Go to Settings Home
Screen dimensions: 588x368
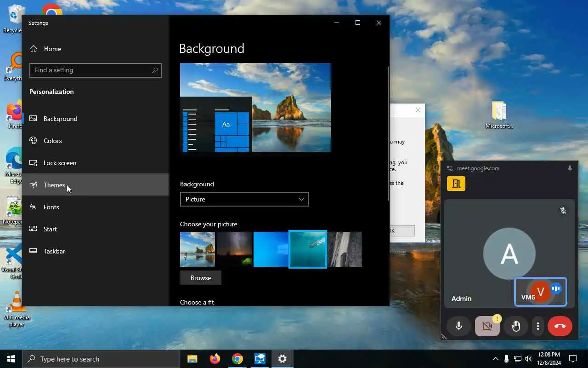tap(96, 49)
